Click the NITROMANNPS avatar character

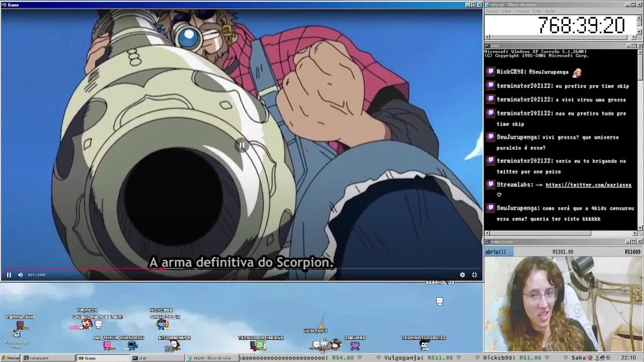[175, 345]
